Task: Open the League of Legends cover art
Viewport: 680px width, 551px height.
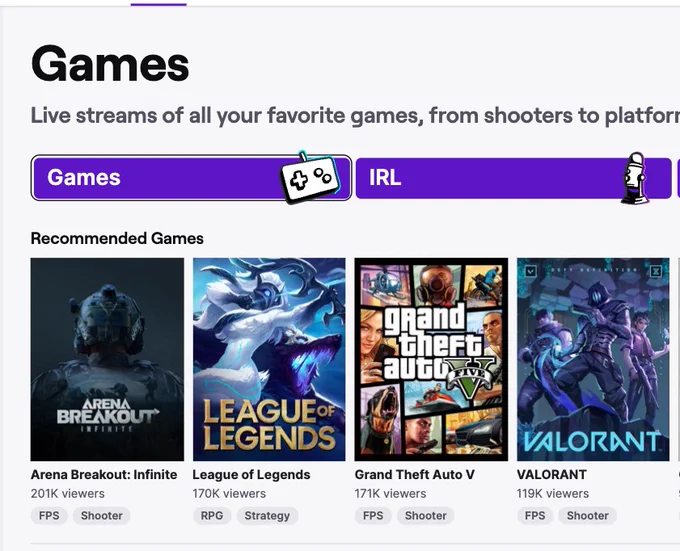Action: point(269,359)
